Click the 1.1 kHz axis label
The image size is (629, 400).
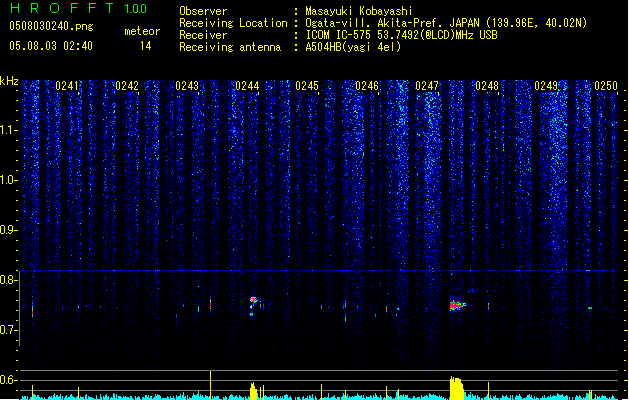pos(9,130)
